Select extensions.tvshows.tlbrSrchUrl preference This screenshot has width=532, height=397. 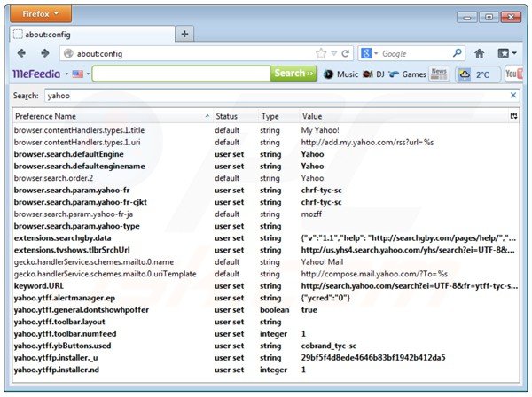tap(266, 250)
